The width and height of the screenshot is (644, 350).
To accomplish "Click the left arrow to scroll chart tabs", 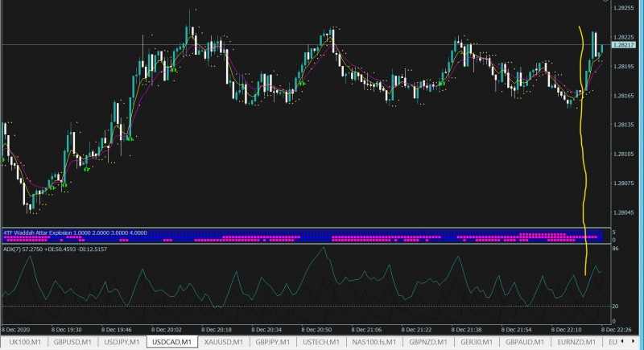I will (623, 341).
